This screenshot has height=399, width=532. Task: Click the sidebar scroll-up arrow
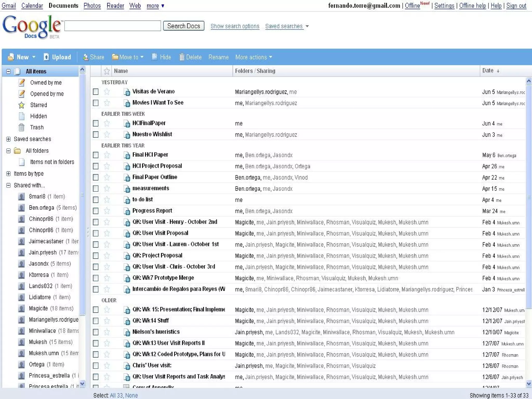pos(82,69)
